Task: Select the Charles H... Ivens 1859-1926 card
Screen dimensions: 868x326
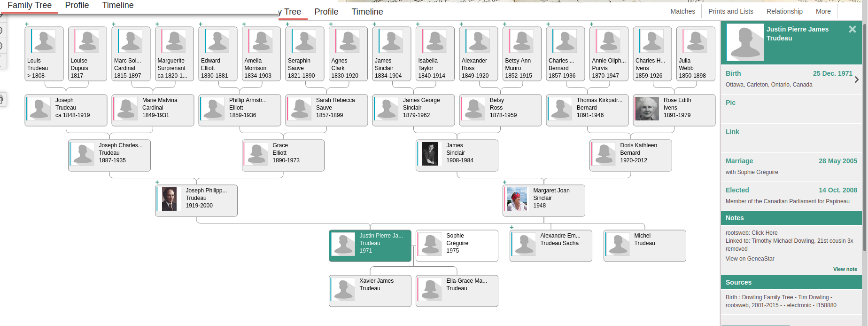Action: pos(652,54)
